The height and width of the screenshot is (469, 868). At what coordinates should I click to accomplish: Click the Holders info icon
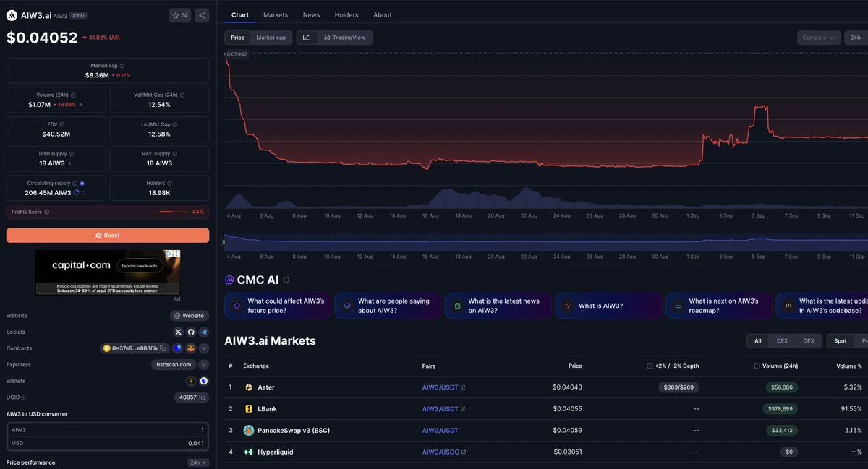pos(171,184)
